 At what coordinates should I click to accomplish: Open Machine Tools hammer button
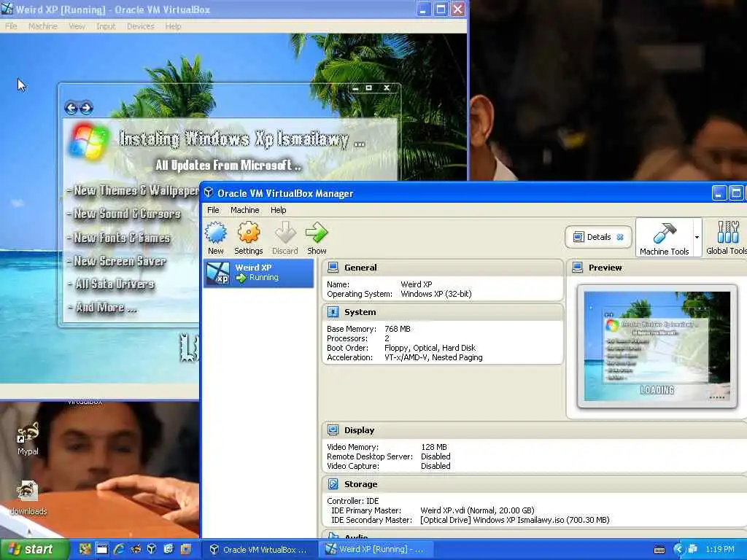(665, 238)
